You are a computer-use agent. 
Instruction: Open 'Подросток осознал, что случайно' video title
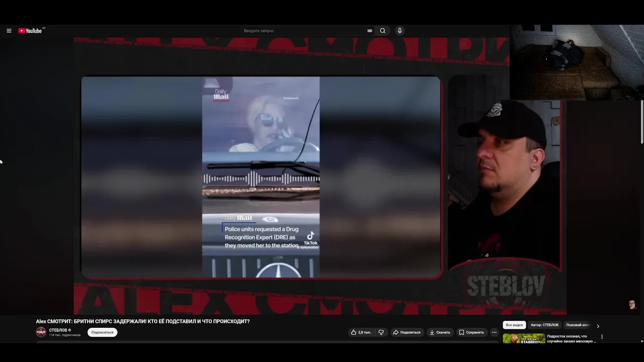(572, 339)
